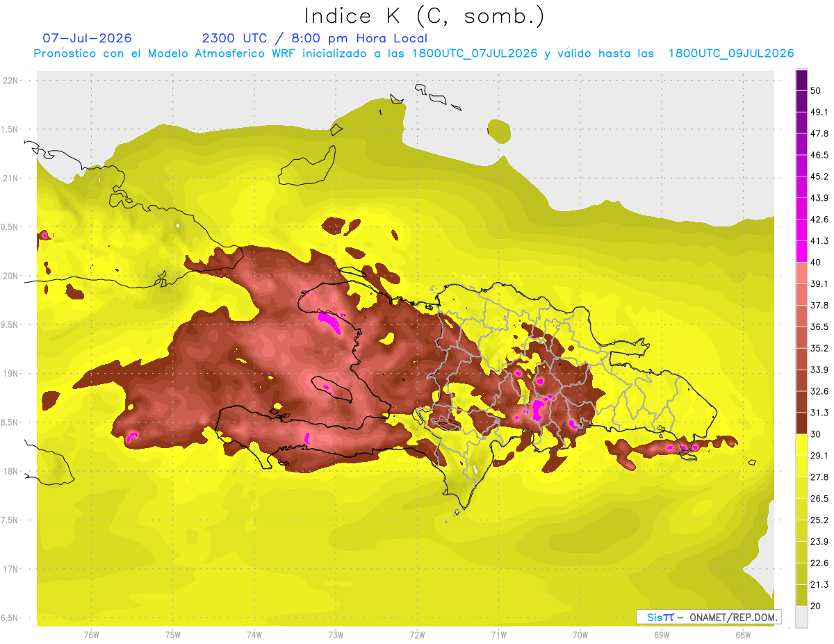Click the colorbar value 43.9

tap(819, 198)
